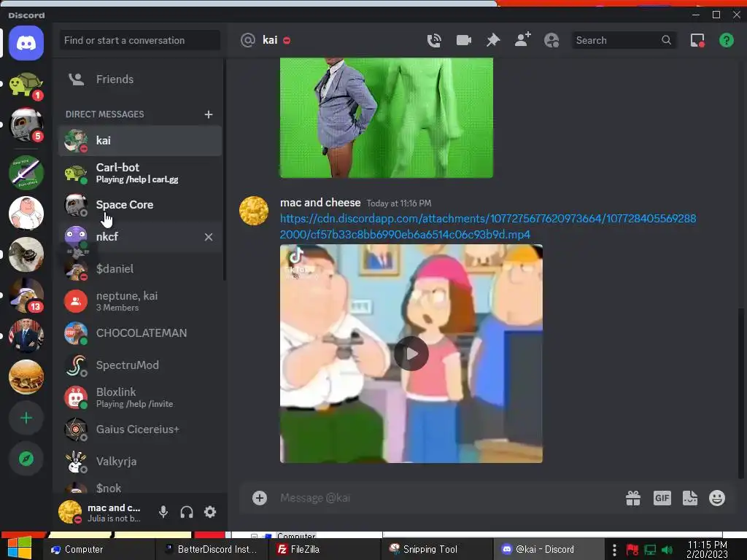Viewport: 747px width, 560px height.
Task: Start a video call with kai
Action: point(463,41)
